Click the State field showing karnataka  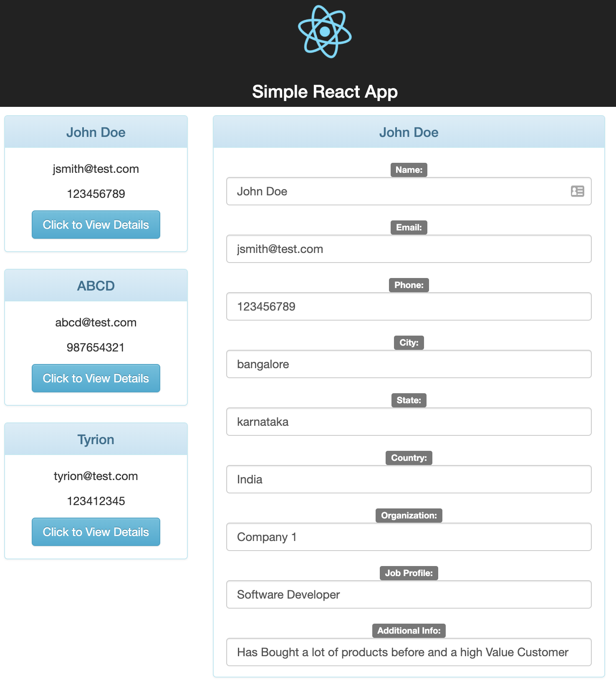point(409,422)
